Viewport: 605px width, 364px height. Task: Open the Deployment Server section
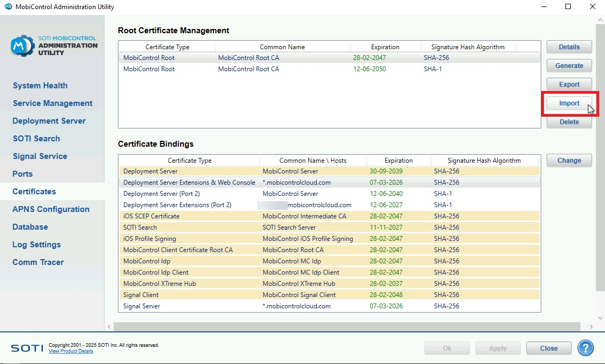tap(49, 120)
